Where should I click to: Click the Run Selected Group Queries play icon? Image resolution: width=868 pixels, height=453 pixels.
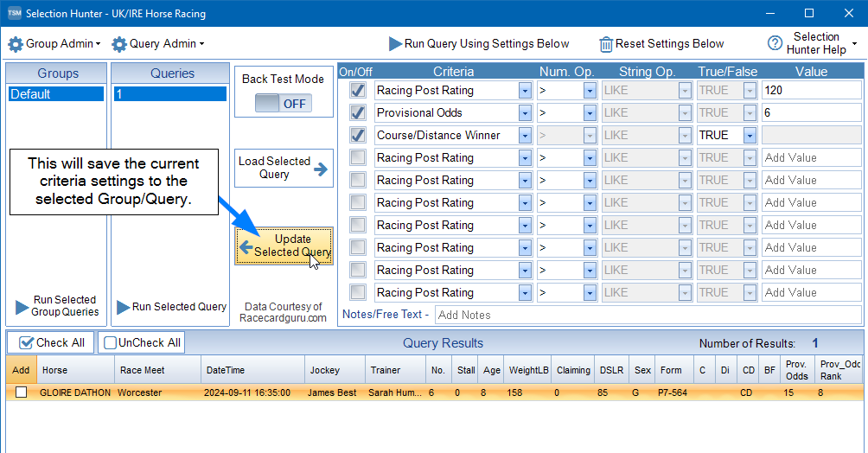click(22, 307)
